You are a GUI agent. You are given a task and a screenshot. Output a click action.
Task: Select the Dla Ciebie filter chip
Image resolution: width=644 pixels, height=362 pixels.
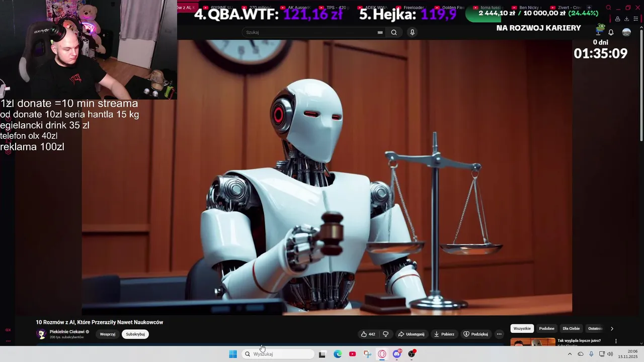571,328
